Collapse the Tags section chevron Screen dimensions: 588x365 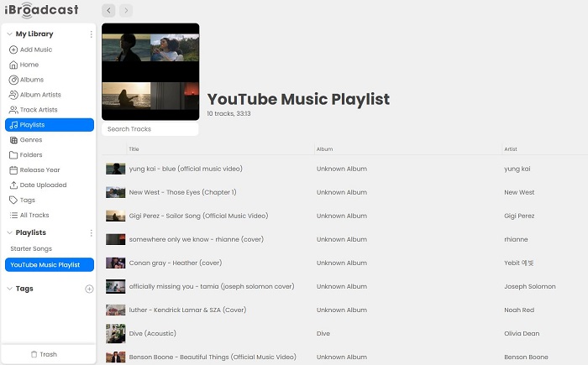tap(10, 289)
